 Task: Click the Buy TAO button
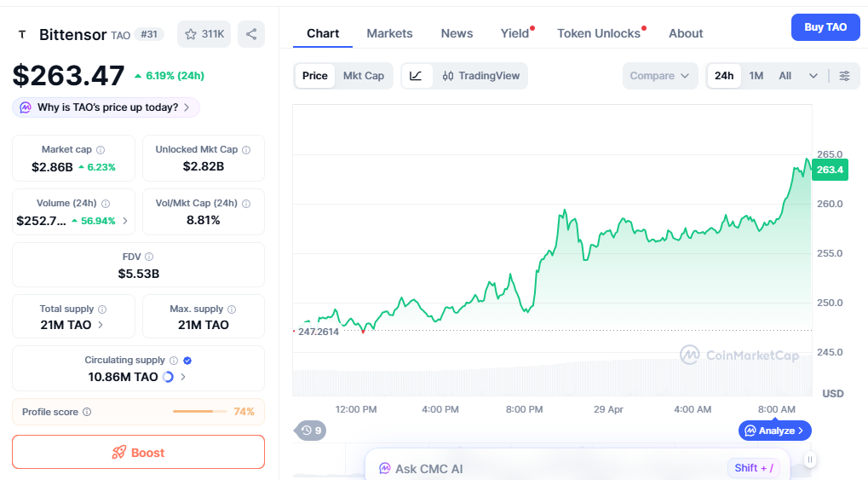tap(825, 27)
